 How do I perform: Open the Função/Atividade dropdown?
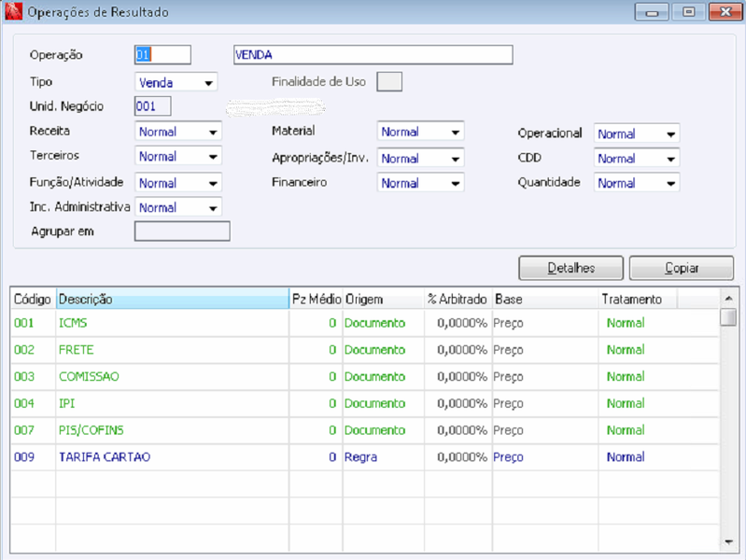tap(178, 183)
